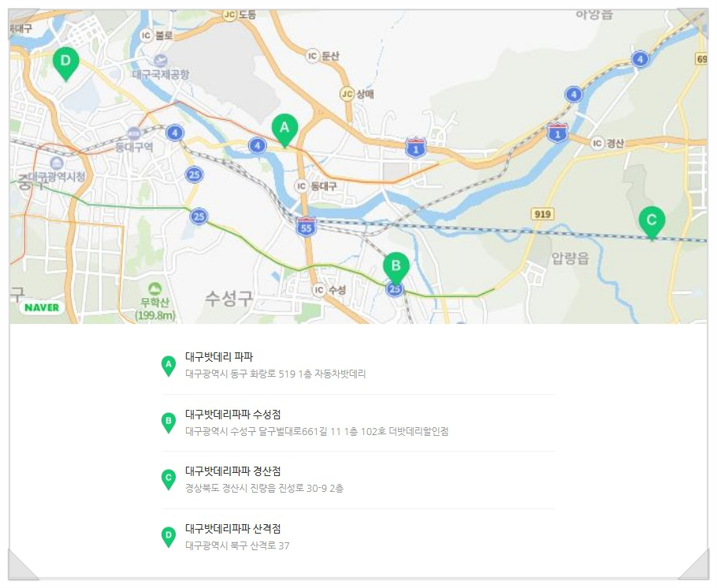Viewport: 717px width, 588px height.
Task: Click the 불로 IC interchange badge
Action: click(146, 35)
